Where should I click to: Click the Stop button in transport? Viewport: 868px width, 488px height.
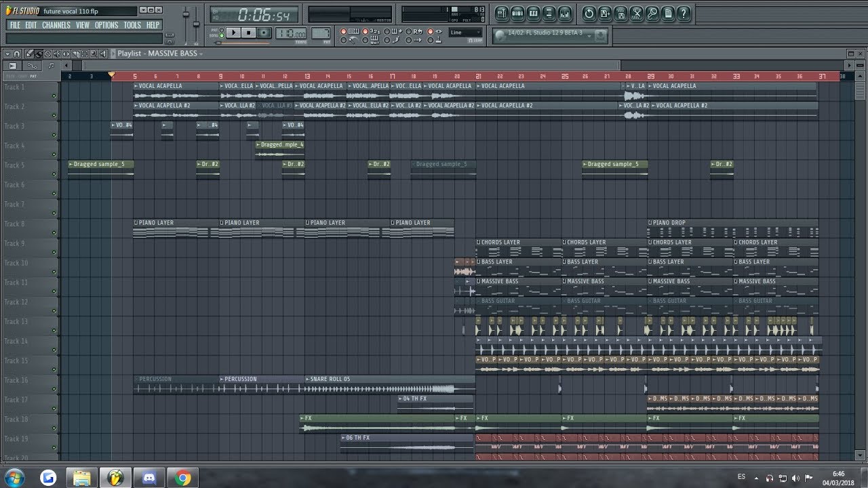pyautogui.click(x=249, y=33)
